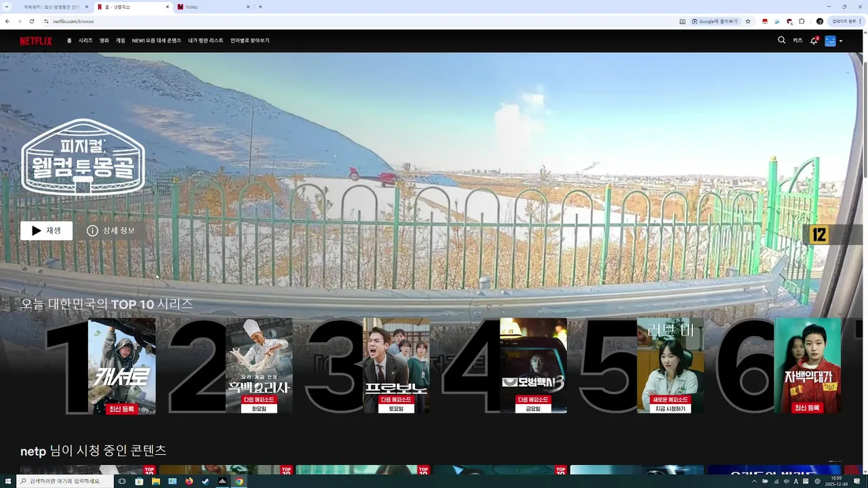Open 상세 정보 for the featured title
The image size is (868, 488).
[x=111, y=230]
